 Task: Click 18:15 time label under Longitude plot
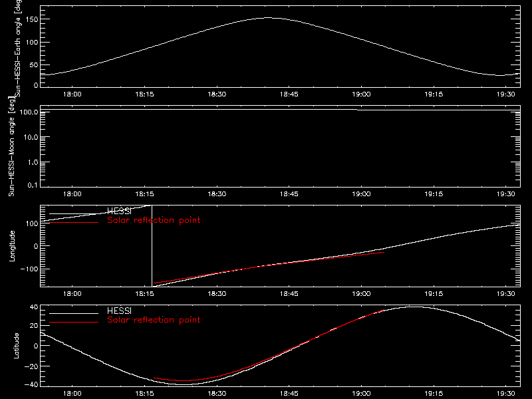pos(144,294)
